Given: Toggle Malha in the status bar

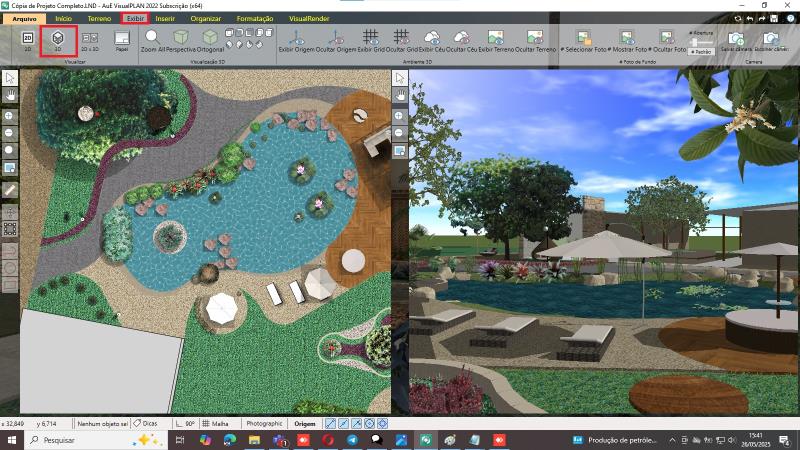Looking at the screenshot, I should coord(216,423).
